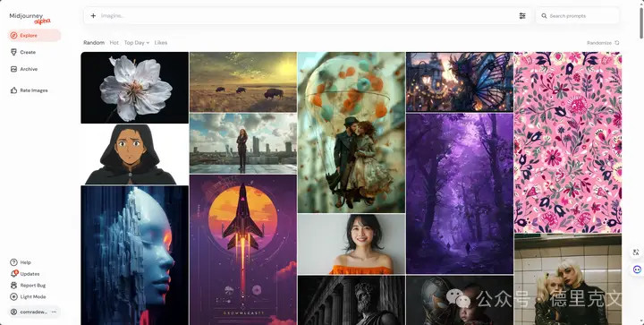Switch to the Random tab
The height and width of the screenshot is (325, 644).
click(x=94, y=43)
